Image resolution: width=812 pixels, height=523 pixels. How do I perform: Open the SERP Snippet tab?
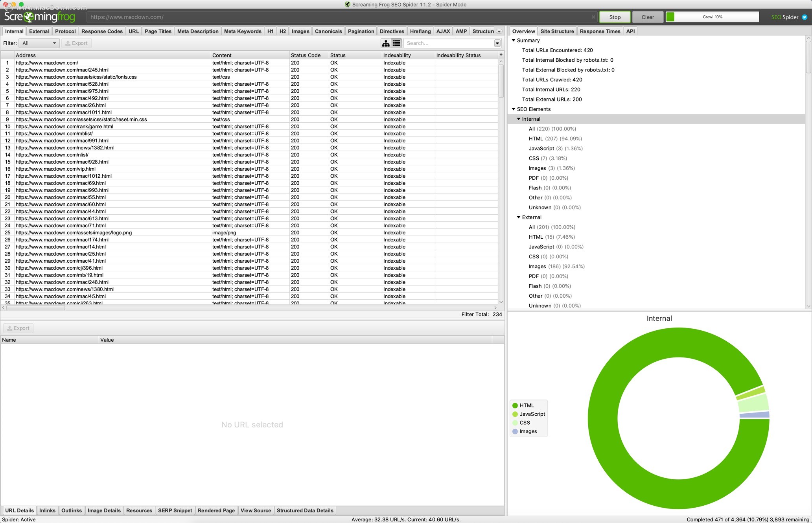[x=175, y=510]
